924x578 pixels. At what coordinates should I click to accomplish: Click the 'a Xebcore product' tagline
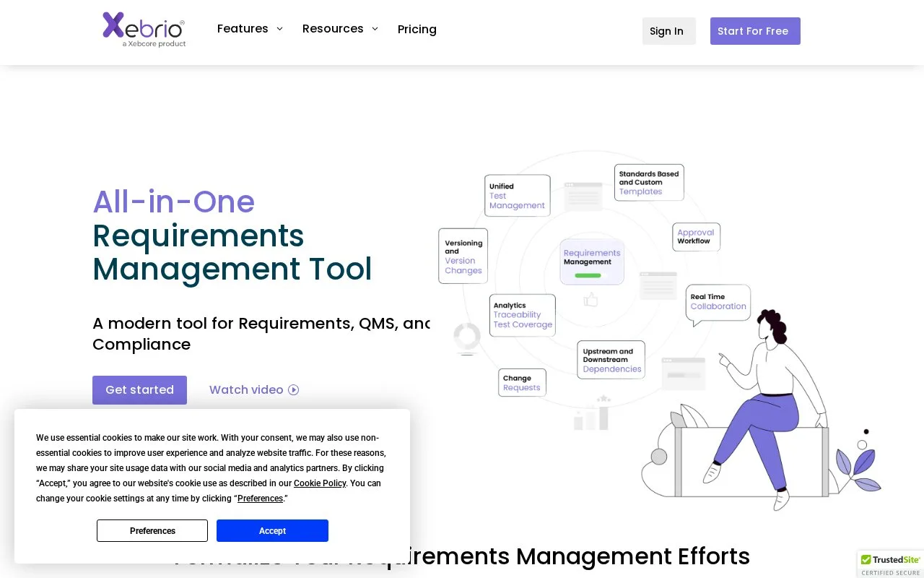pos(154,43)
